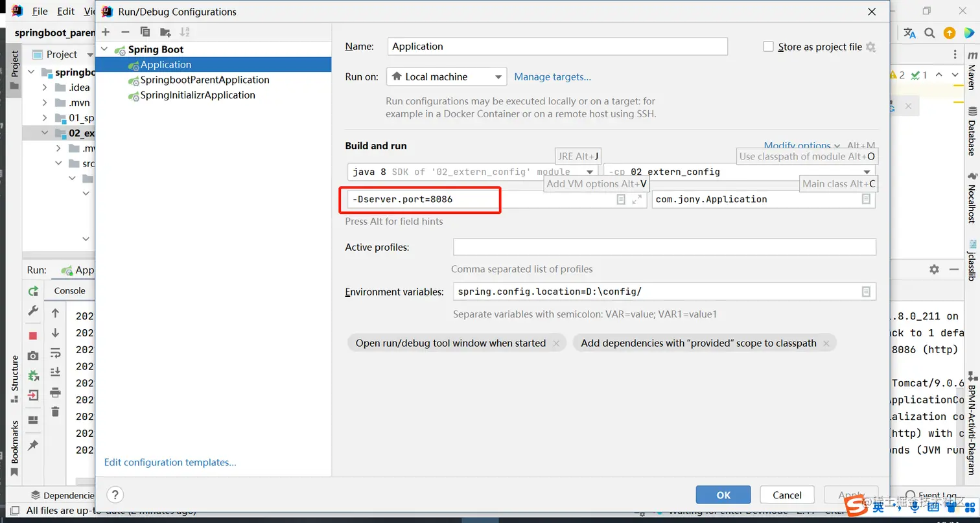Viewport: 980px width, 523px height.
Task: Open VM options text editor icon
Action: (621, 200)
